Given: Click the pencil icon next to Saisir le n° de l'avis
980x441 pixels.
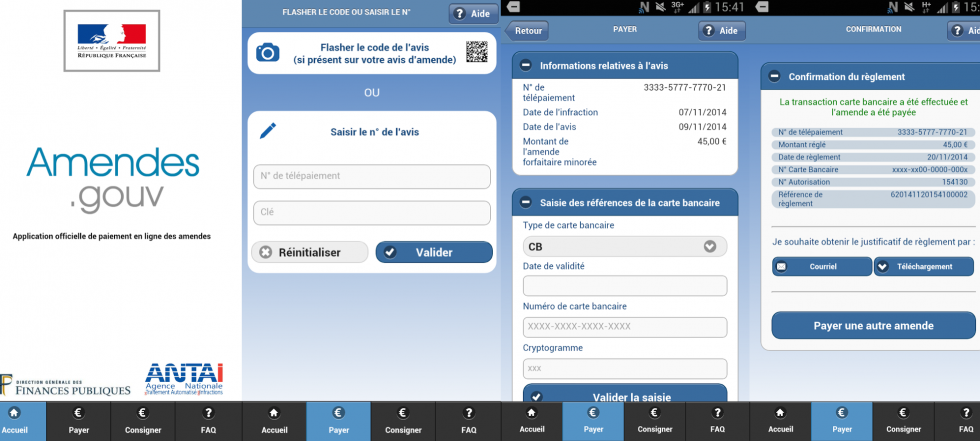Looking at the screenshot, I should [x=267, y=131].
